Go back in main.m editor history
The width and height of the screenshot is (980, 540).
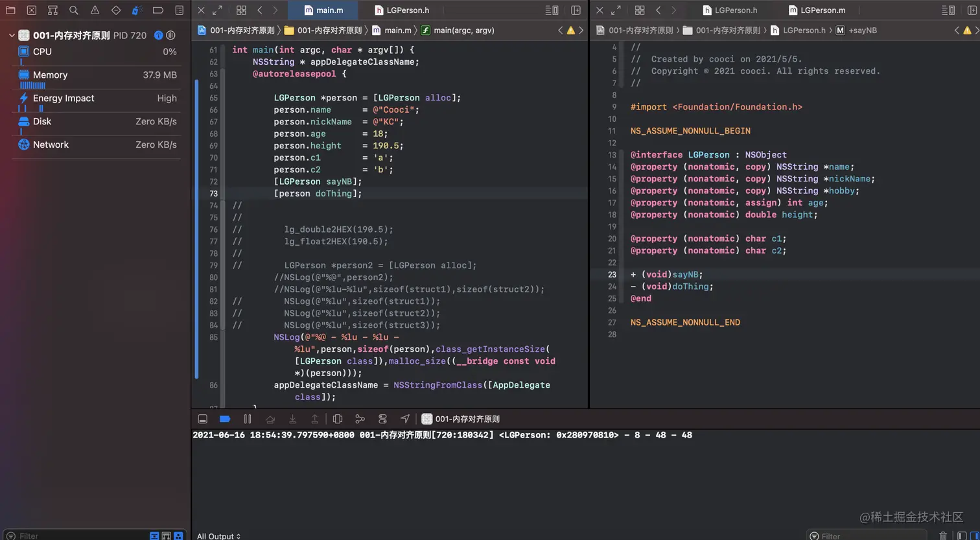260,10
